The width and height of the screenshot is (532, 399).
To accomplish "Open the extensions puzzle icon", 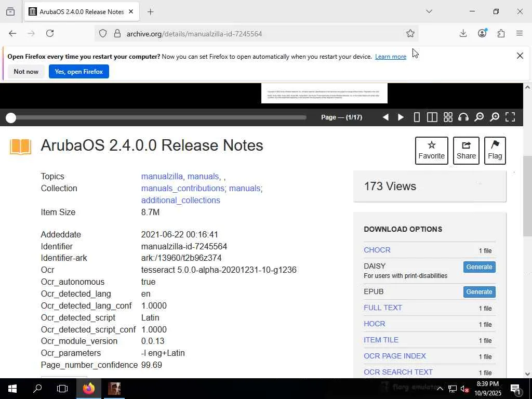I will (501, 33).
